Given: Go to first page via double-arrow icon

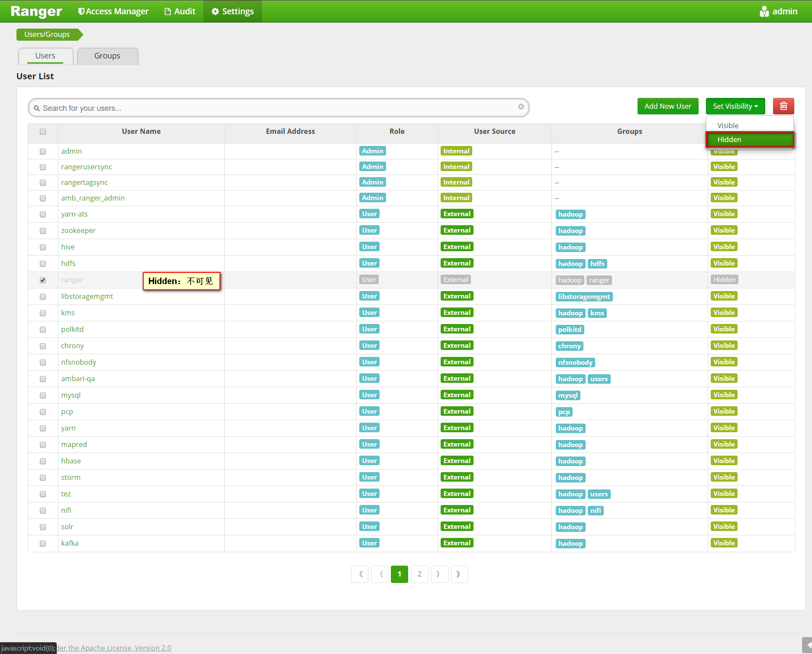Looking at the screenshot, I should point(360,574).
